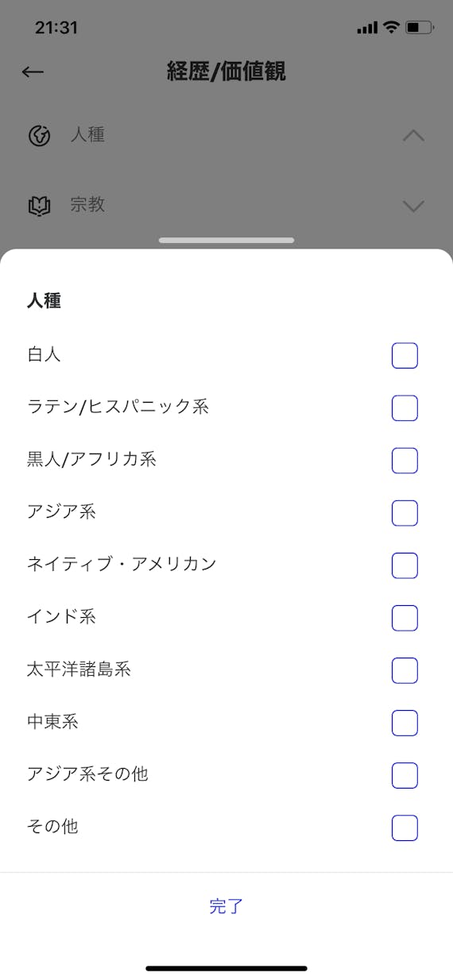
Task: Click the book icon beside 宗教
Action: (x=39, y=206)
